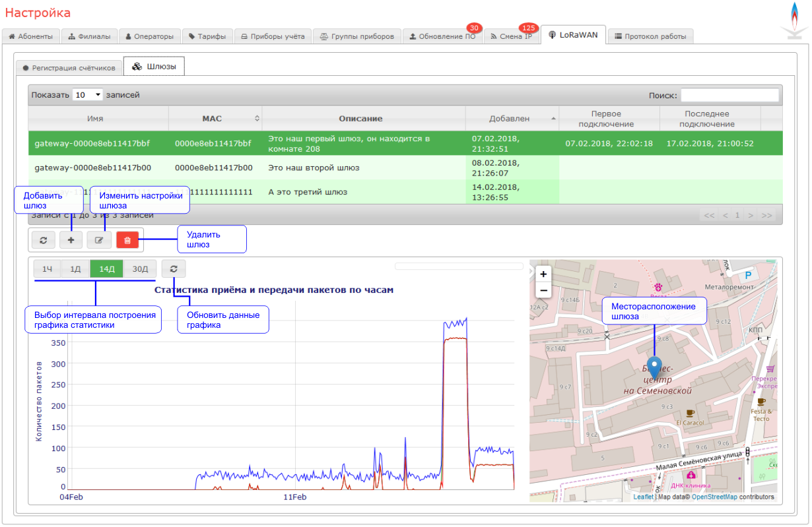Open the records-per-page dropdown
Screen dimensions: 812x527
pos(88,95)
